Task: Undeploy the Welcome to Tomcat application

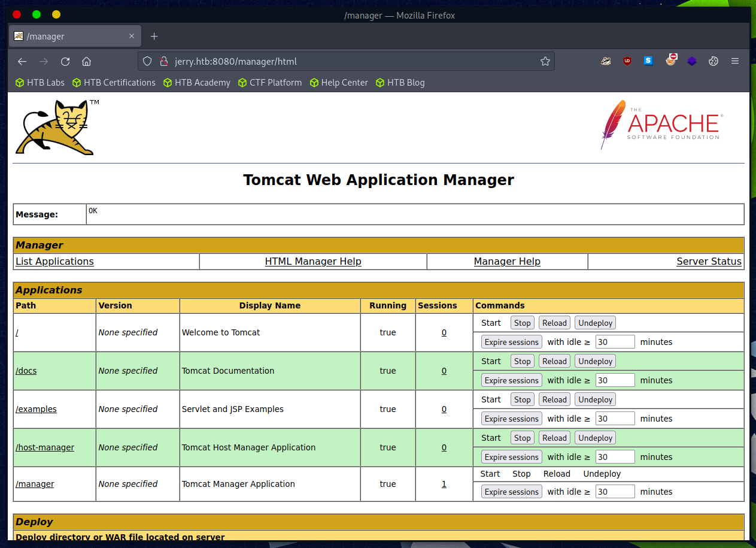Action: (596, 323)
